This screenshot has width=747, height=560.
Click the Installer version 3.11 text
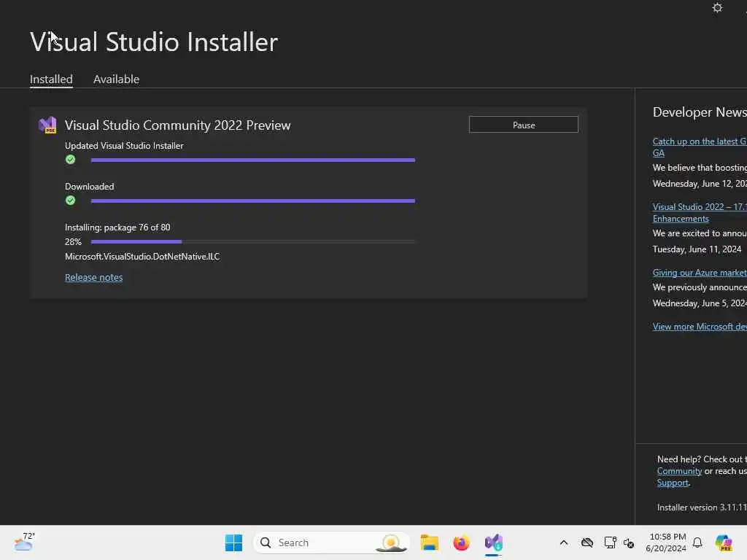tap(702, 507)
